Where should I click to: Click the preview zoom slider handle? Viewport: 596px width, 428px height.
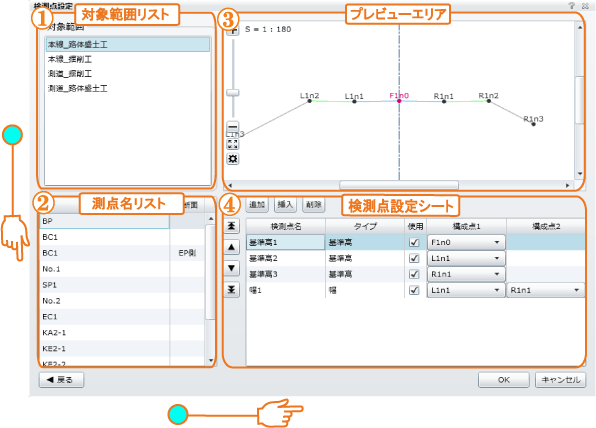click(233, 93)
